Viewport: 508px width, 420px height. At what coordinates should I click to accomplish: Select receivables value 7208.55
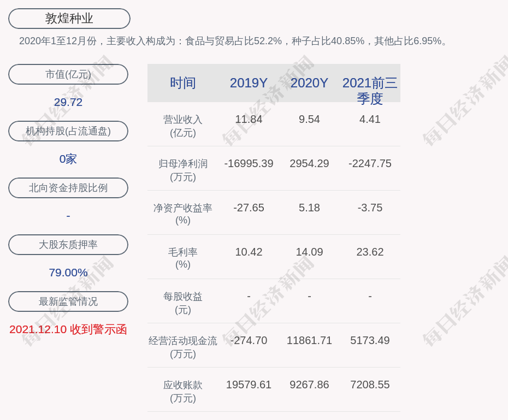[x=370, y=384]
